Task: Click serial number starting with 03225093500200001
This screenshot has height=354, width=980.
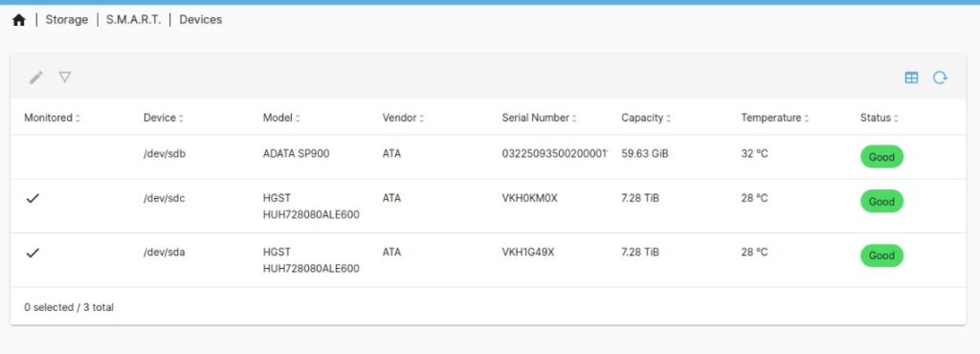Action: [x=555, y=153]
